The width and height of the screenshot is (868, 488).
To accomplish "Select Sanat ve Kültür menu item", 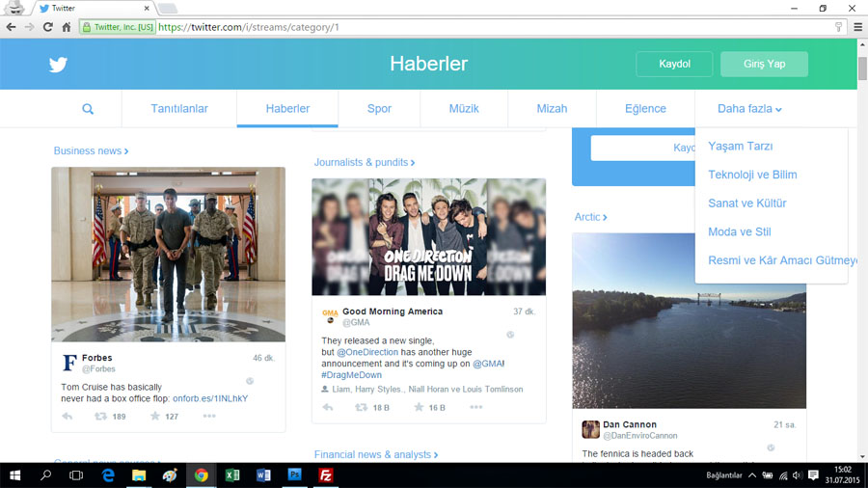I will (746, 203).
